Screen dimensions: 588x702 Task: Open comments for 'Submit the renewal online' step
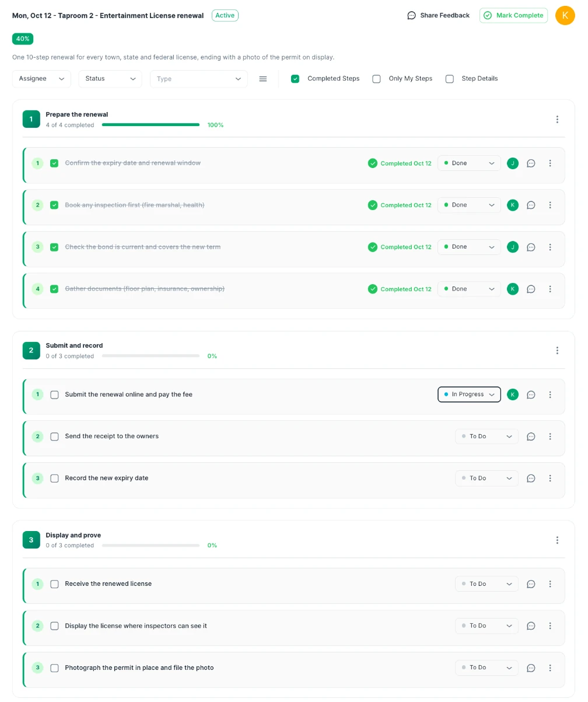(531, 394)
